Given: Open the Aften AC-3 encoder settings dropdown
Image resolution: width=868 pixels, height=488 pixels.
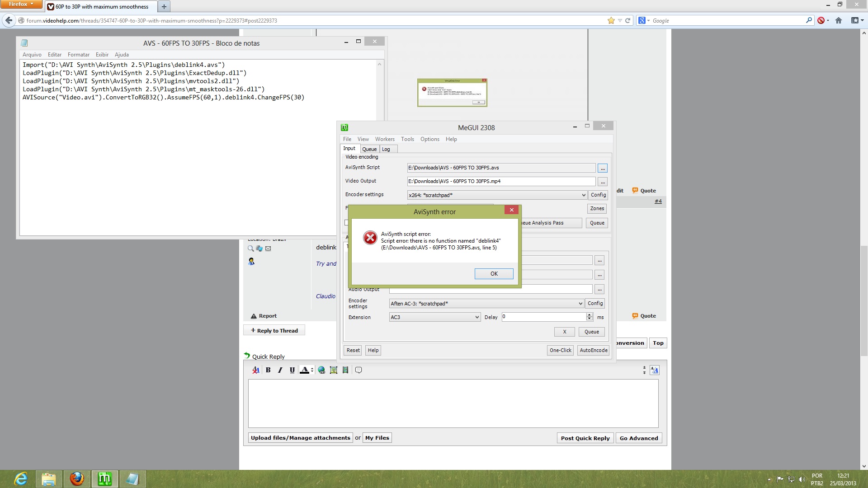Looking at the screenshot, I should coord(580,304).
